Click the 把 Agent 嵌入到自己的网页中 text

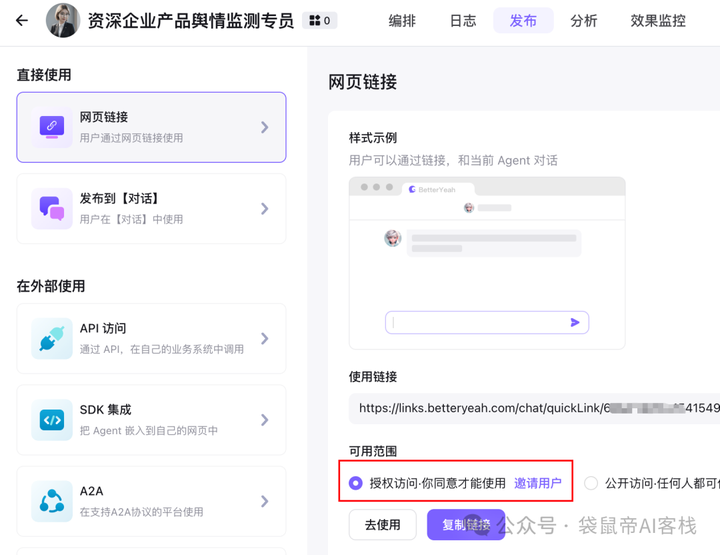pyautogui.click(x=149, y=431)
